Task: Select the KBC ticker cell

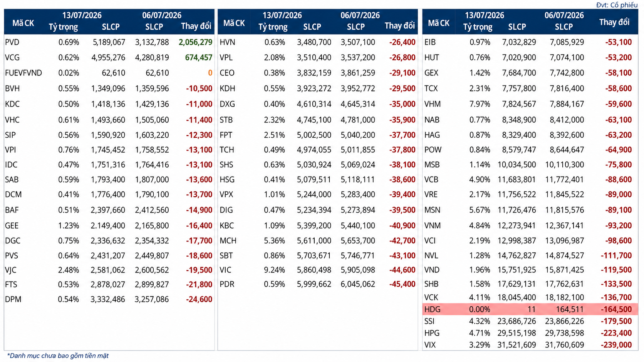Action: (x=227, y=226)
